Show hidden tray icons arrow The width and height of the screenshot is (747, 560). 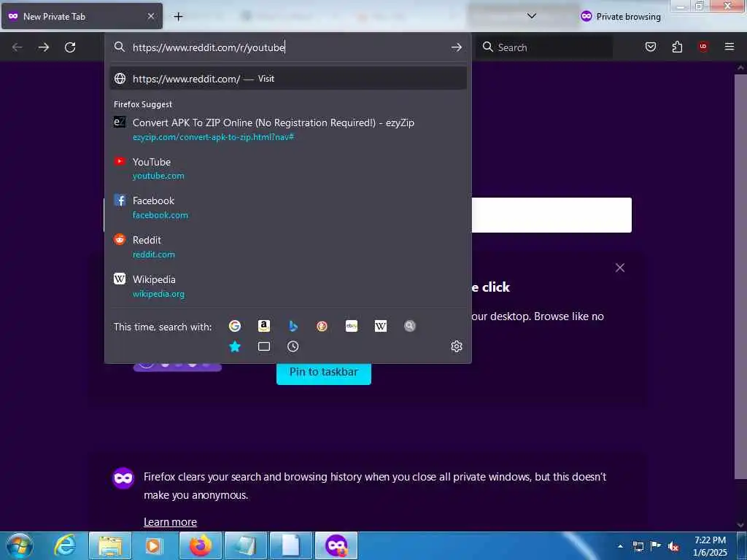coord(620,546)
